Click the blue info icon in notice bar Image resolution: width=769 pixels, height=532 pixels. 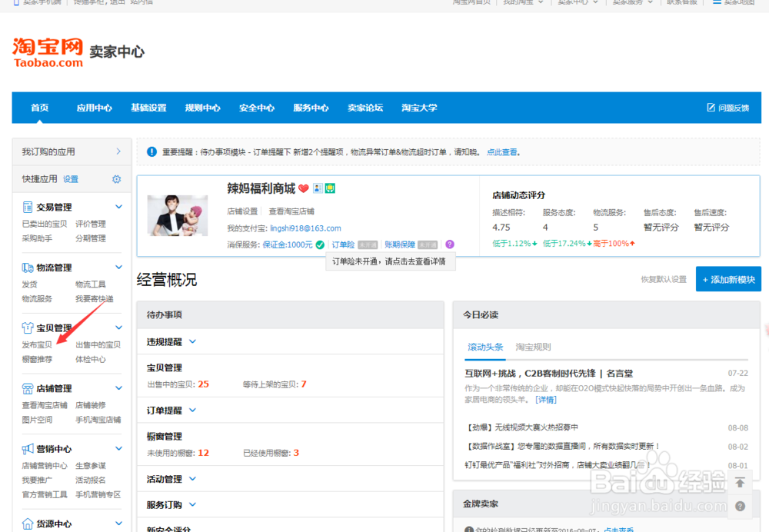pyautogui.click(x=152, y=152)
